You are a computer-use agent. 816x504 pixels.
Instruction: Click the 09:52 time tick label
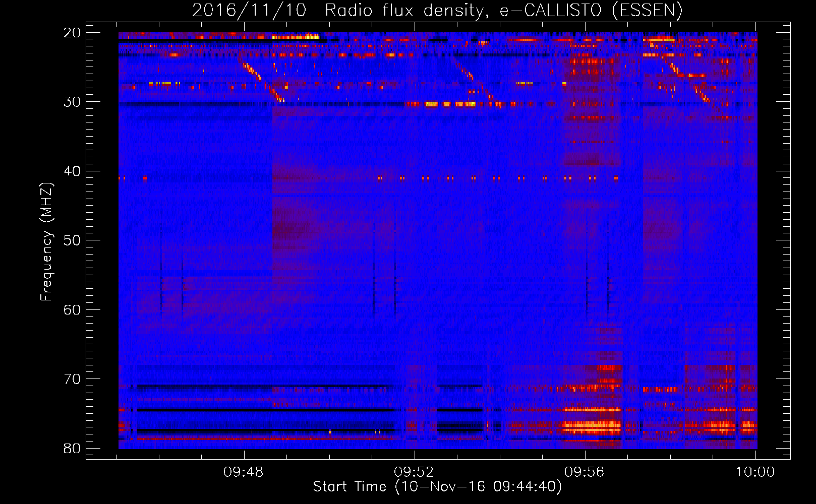414,472
